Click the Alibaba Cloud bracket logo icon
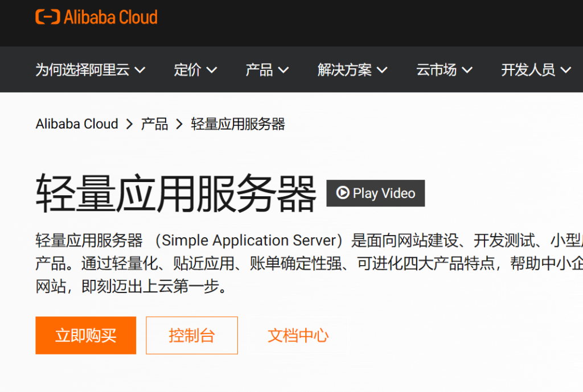 click(48, 17)
